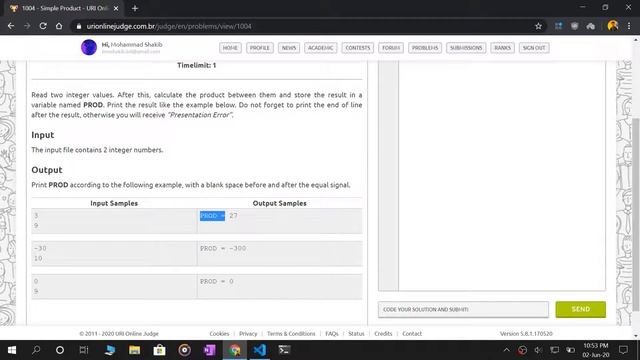
Task: Open File Explorer from the taskbar
Action: coord(134,350)
